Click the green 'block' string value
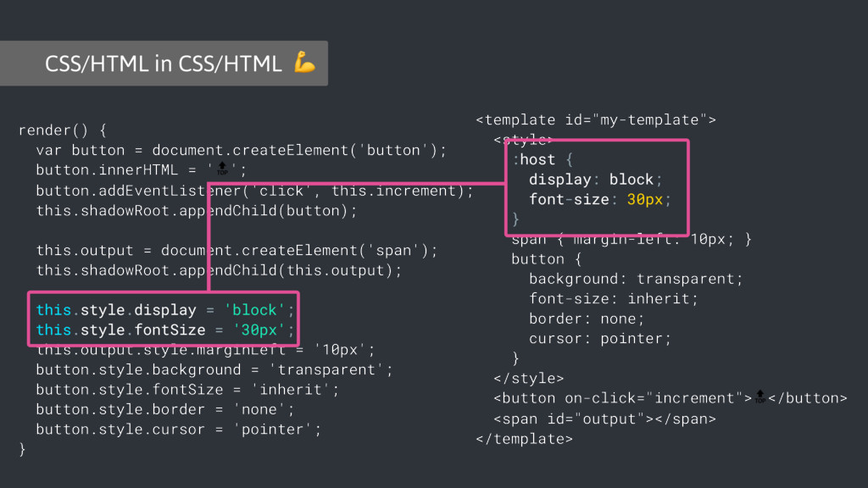 coord(254,310)
